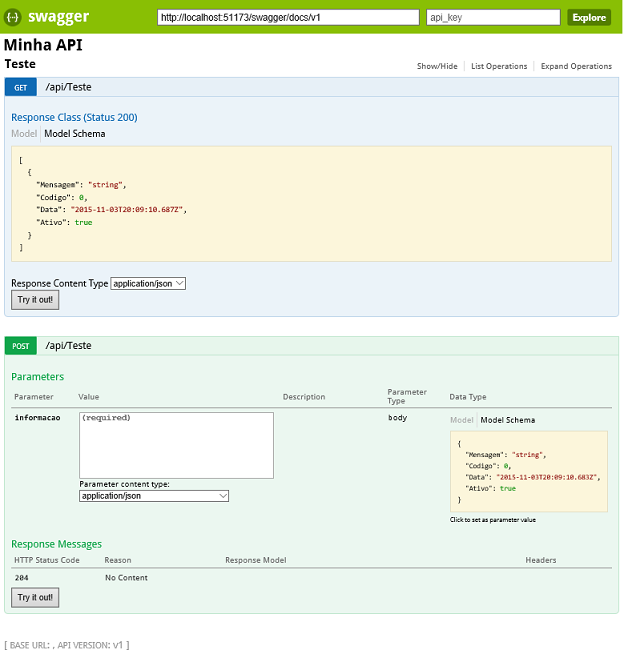Click POST schema box to set parameter value

pos(528,472)
